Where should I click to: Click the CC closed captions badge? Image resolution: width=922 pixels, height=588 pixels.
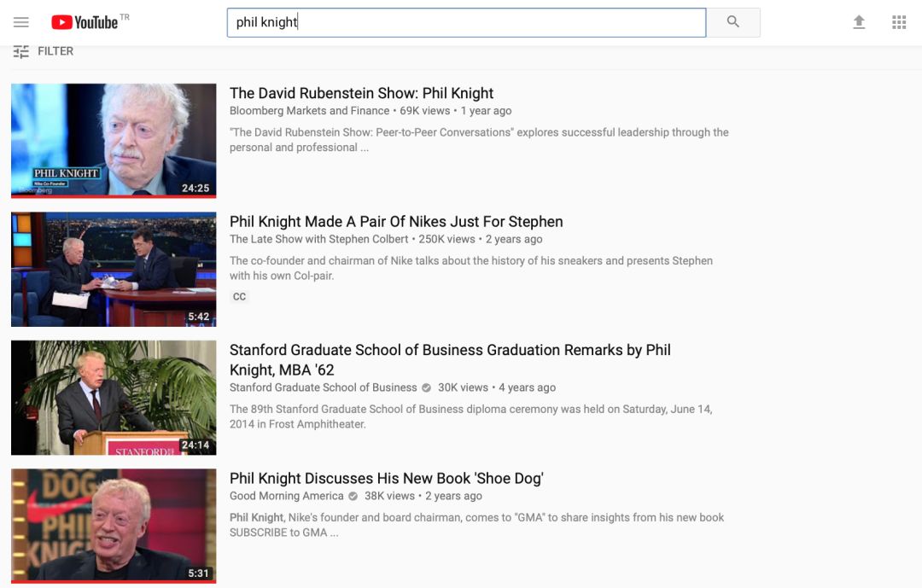point(239,296)
